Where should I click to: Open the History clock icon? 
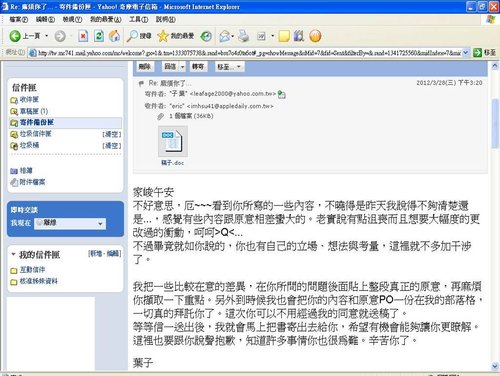[x=206, y=36]
